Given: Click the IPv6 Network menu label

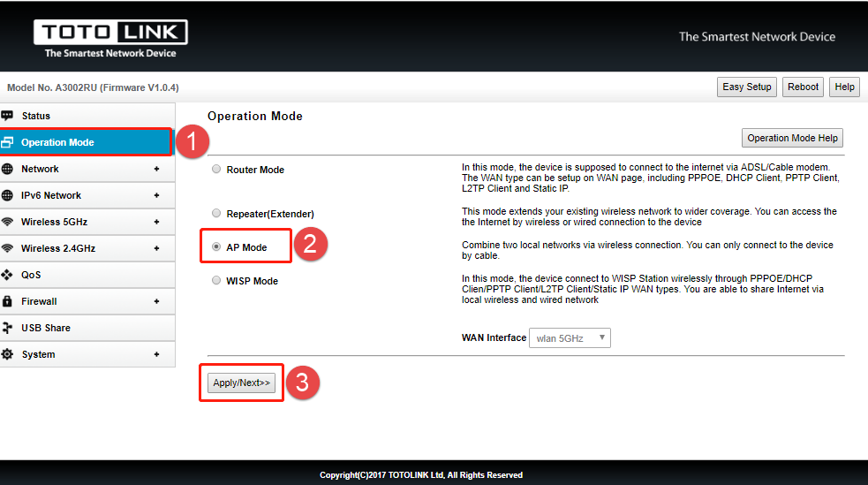Looking at the screenshot, I should pos(51,195).
